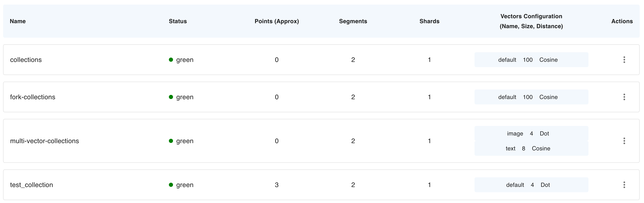This screenshot has width=644, height=203.
Task: Open the fork-collections collection
Action: point(33,97)
